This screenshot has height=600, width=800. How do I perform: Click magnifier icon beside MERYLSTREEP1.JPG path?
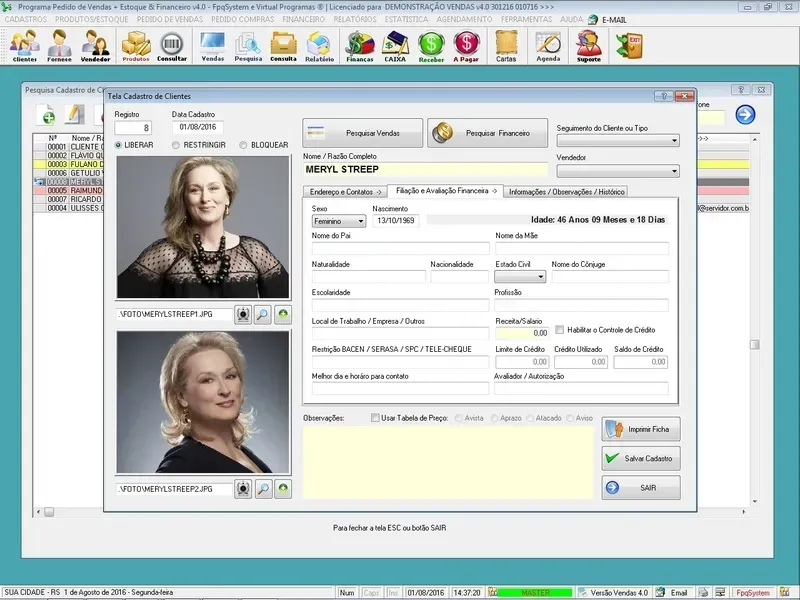click(x=263, y=315)
